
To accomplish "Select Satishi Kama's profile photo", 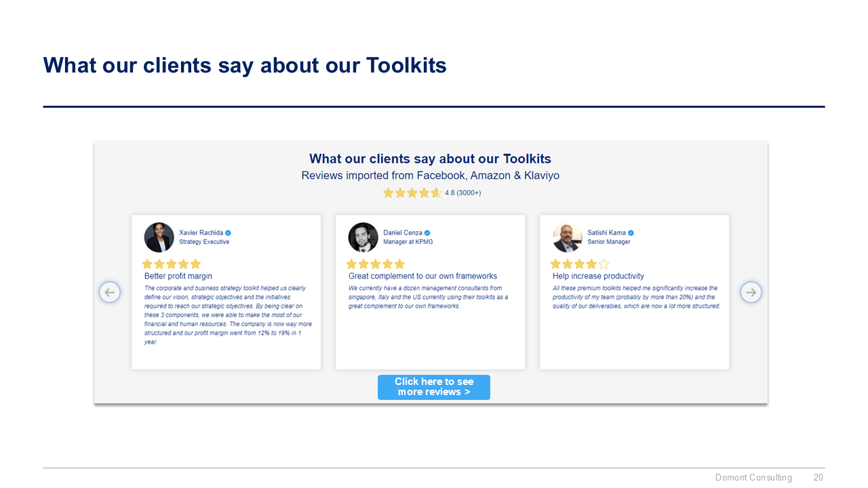I will [567, 237].
